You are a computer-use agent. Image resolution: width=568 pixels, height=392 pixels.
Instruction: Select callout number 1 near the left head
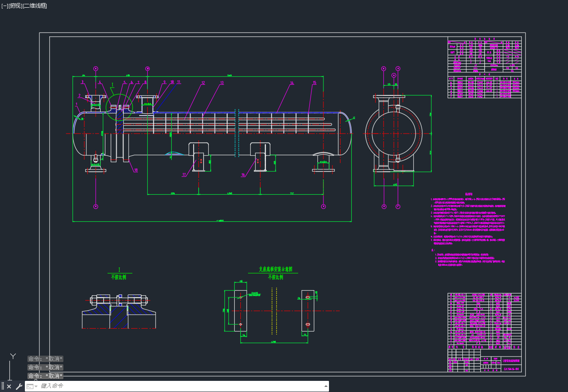click(x=77, y=104)
